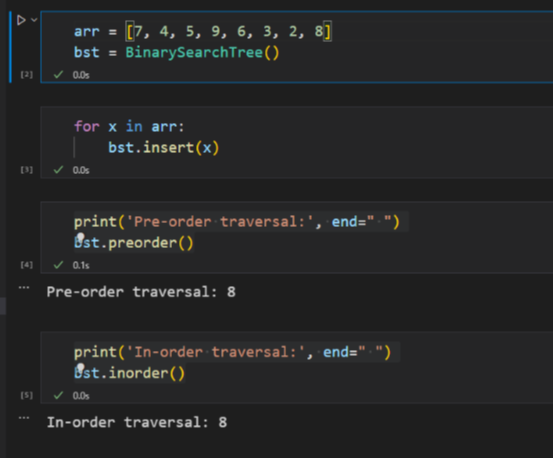Open run options dropdown beside run button
The width and height of the screenshot is (553, 458).
(x=34, y=20)
